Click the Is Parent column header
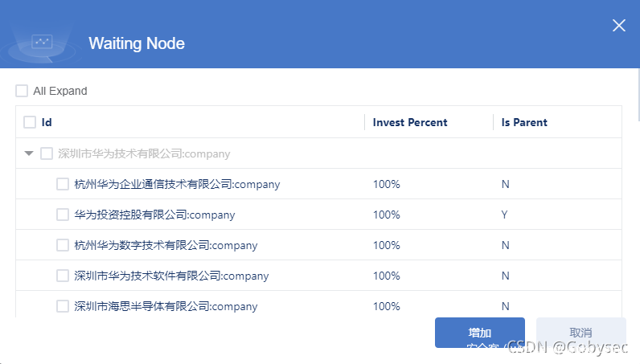 (x=524, y=122)
